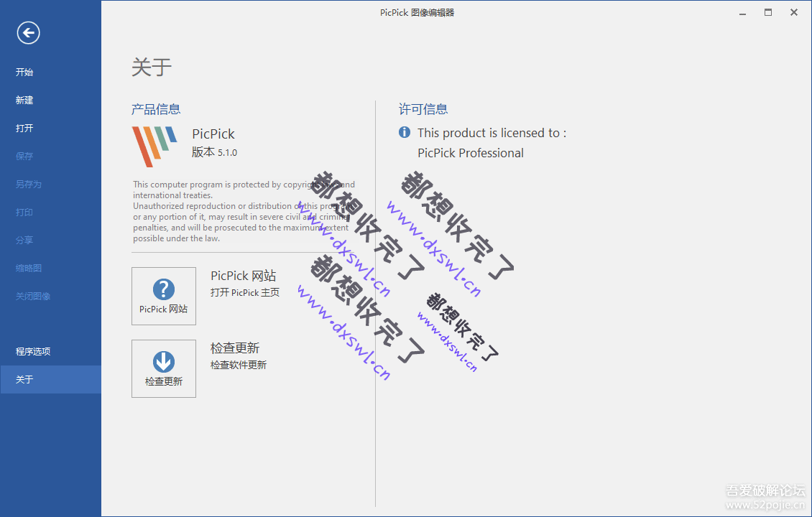Click the 打开 PicPick 主页 description text

click(x=245, y=292)
